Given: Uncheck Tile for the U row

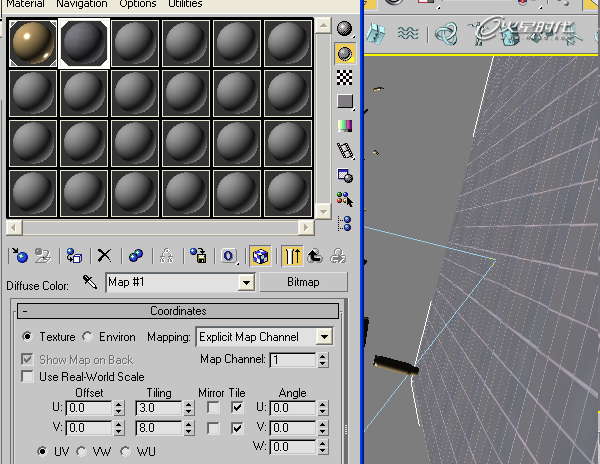Looking at the screenshot, I should pos(237,407).
